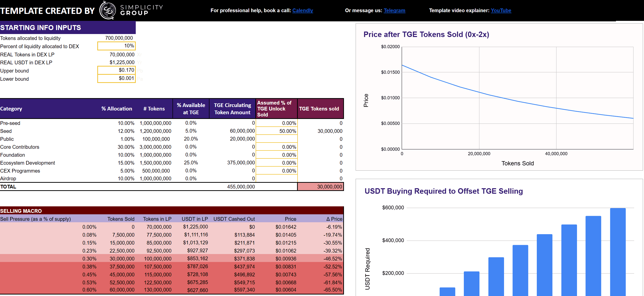Select the TGE Tokens sold total cell
The width and height of the screenshot is (644, 296).
[320, 187]
